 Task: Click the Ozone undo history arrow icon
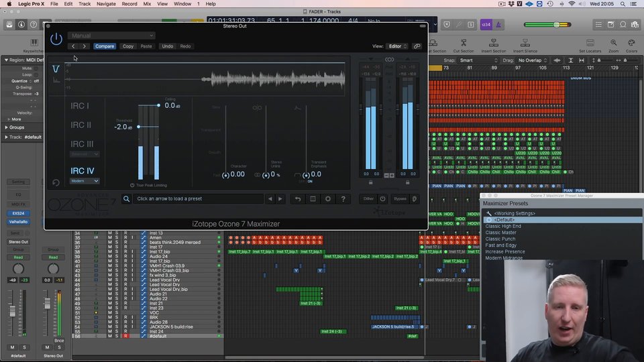coord(298,198)
